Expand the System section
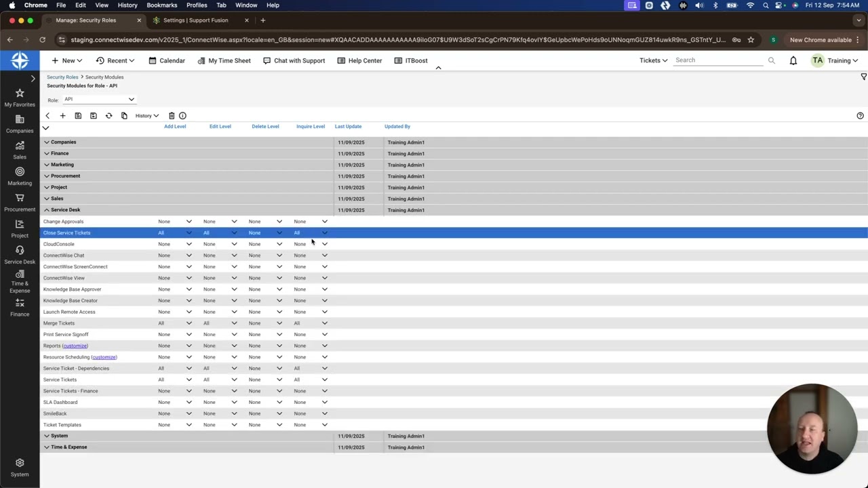 point(47,436)
